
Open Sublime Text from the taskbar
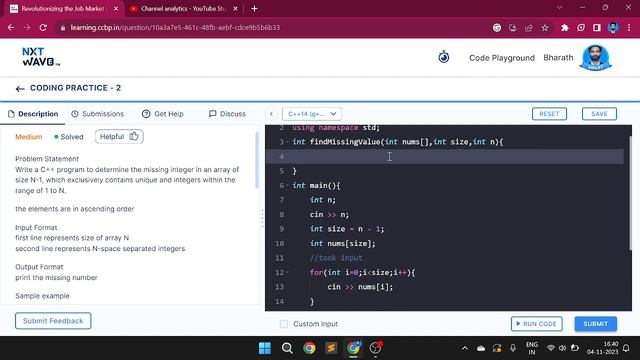coord(331,348)
